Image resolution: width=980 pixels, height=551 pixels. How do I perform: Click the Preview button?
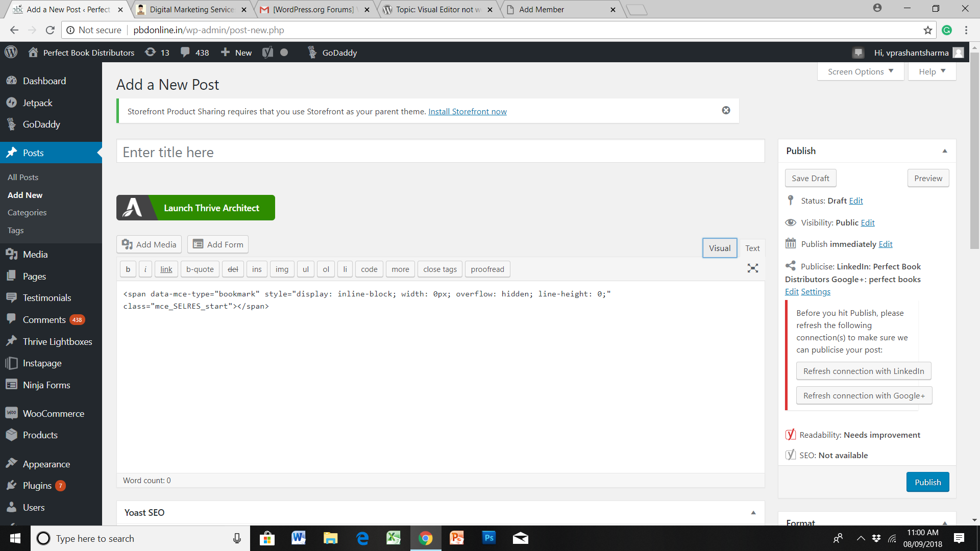tap(928, 178)
